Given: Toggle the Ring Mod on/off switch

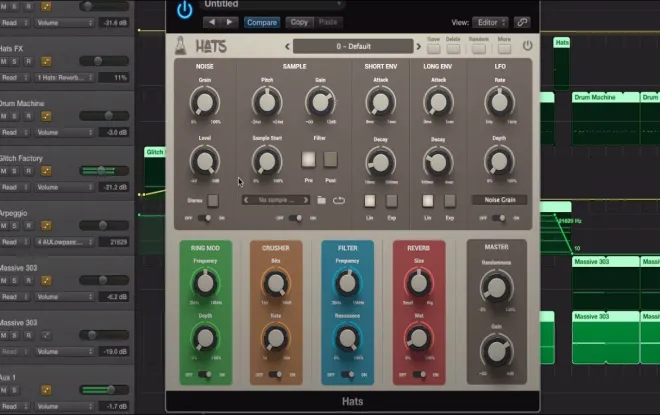Looking at the screenshot, I should 205,374.
